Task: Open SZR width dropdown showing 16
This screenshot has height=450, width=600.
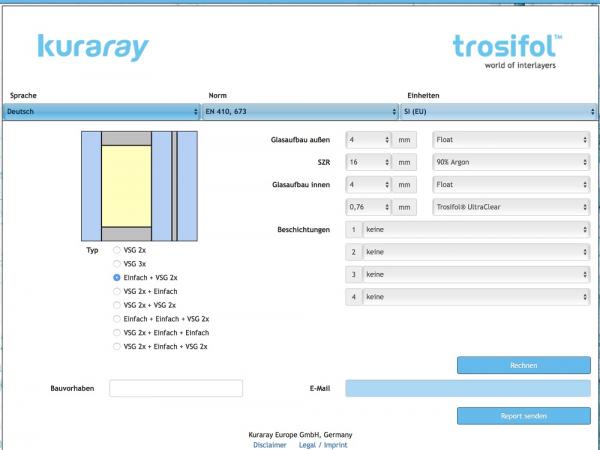Action: point(368,162)
